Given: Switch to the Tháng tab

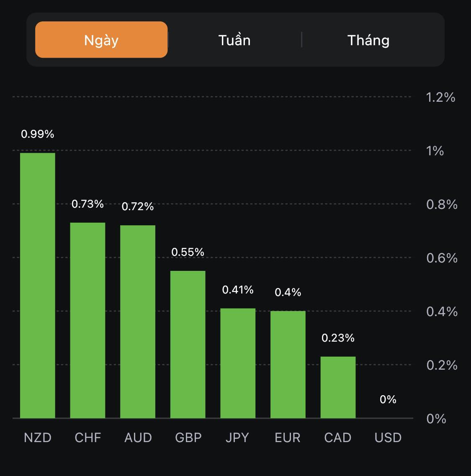Looking at the screenshot, I should (x=368, y=40).
